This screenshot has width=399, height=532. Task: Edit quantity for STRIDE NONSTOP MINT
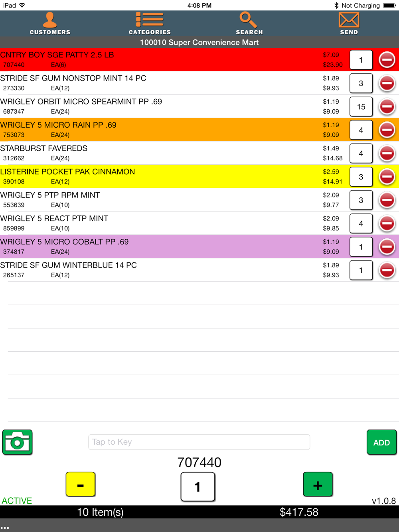coord(361,83)
